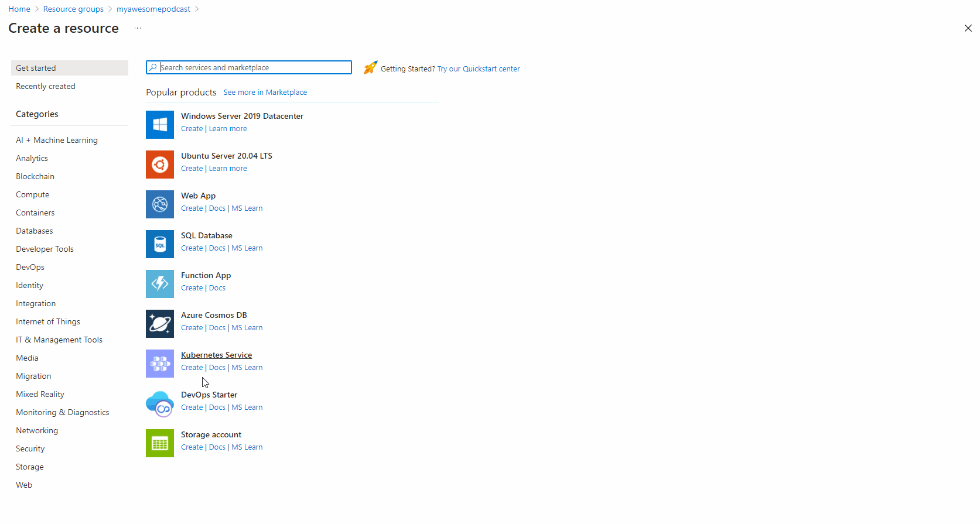980x524 pixels.
Task: Click the Quickstart rocket icon
Action: tap(370, 68)
